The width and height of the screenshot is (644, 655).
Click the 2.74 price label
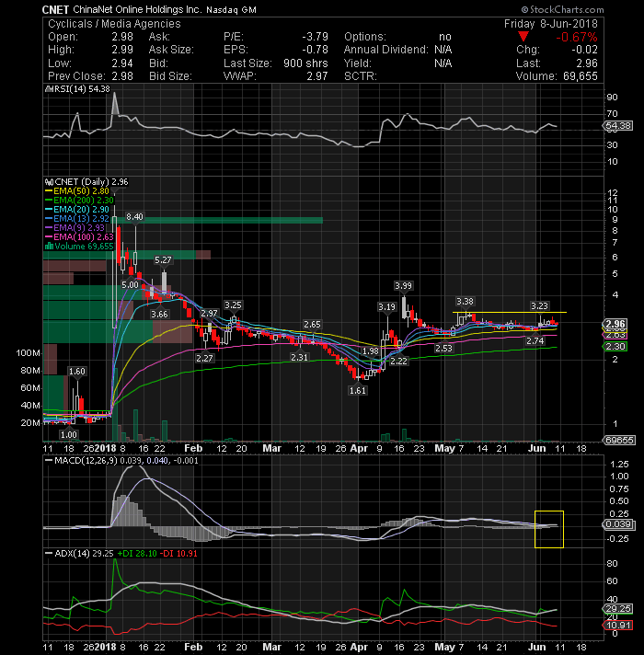pyautogui.click(x=535, y=341)
